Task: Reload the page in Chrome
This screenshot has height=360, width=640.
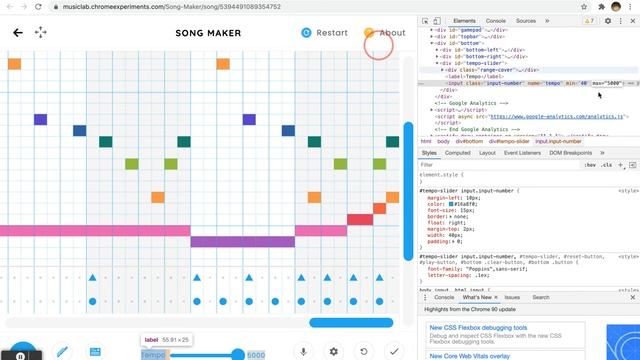Action: point(38,7)
